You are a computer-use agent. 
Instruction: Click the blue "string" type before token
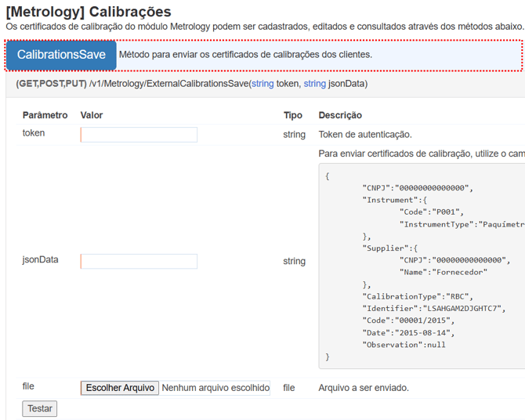point(262,83)
